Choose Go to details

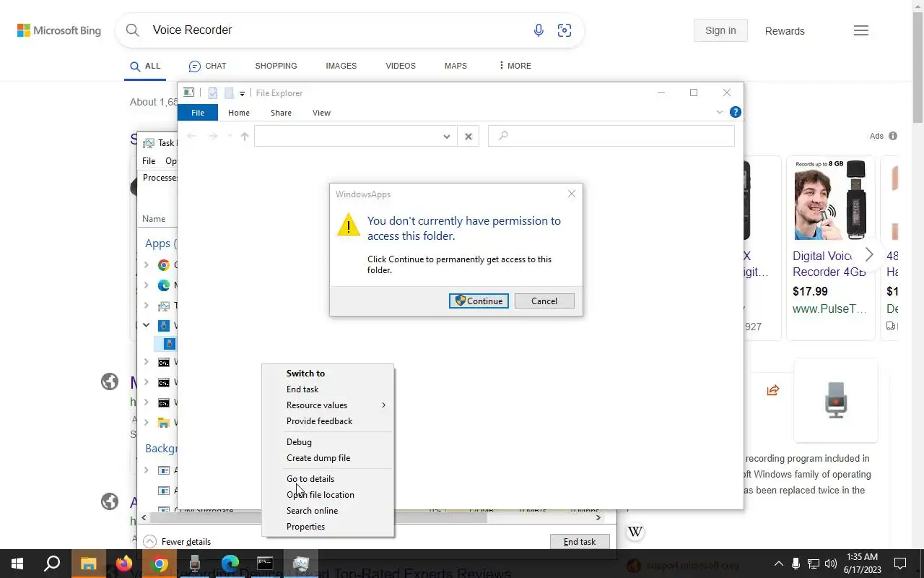(x=310, y=479)
